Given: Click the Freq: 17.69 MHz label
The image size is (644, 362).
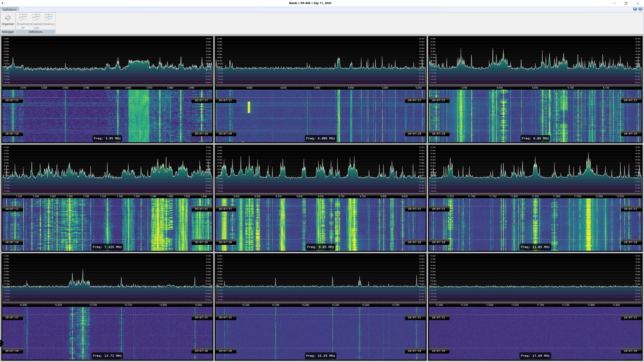Looking at the screenshot, I should 535,356.
